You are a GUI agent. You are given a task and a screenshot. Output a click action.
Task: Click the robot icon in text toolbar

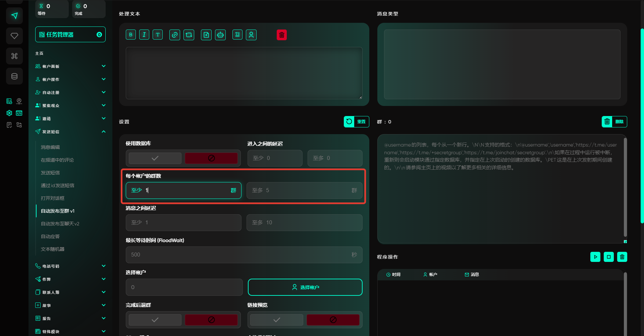click(x=220, y=35)
